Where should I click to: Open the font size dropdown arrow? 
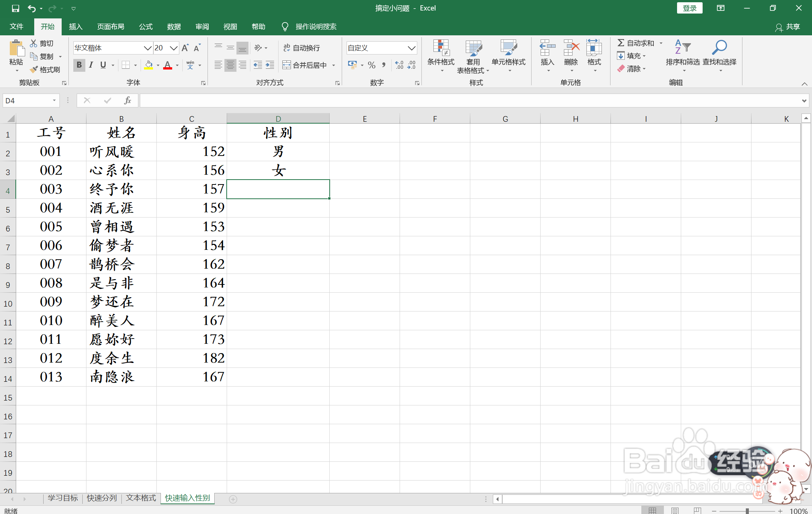[x=173, y=48]
